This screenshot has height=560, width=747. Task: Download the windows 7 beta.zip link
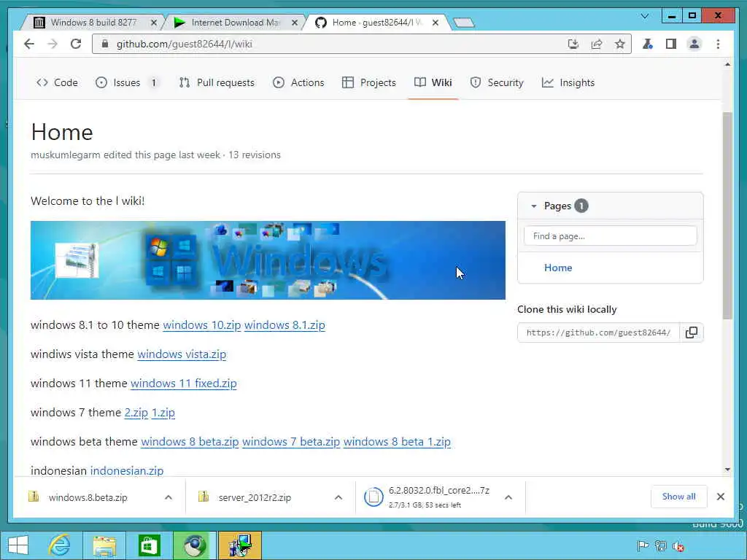point(291,442)
